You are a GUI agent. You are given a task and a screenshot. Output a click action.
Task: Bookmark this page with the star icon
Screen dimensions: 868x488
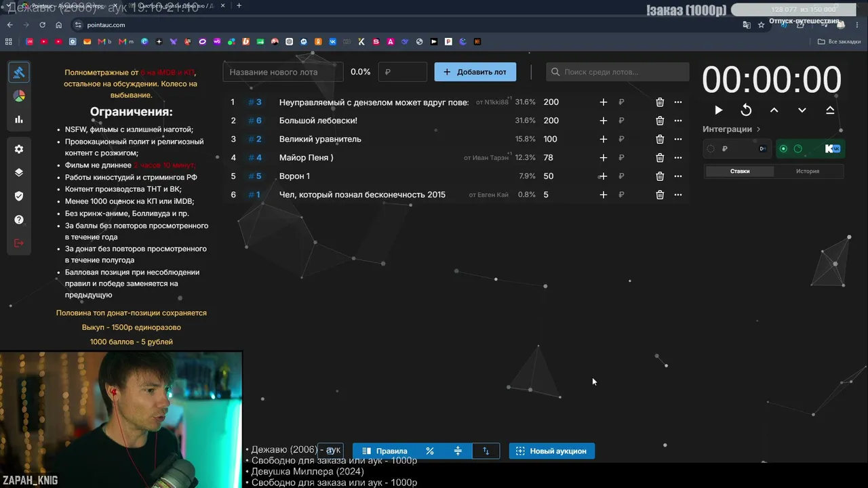762,25
